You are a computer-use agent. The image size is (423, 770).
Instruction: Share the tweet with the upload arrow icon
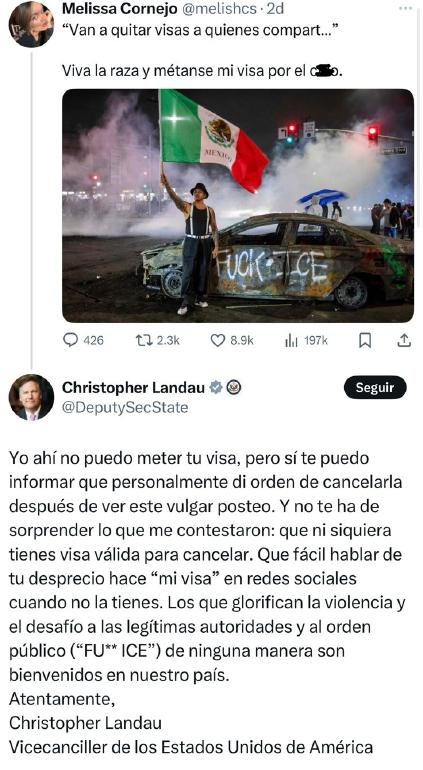404,340
